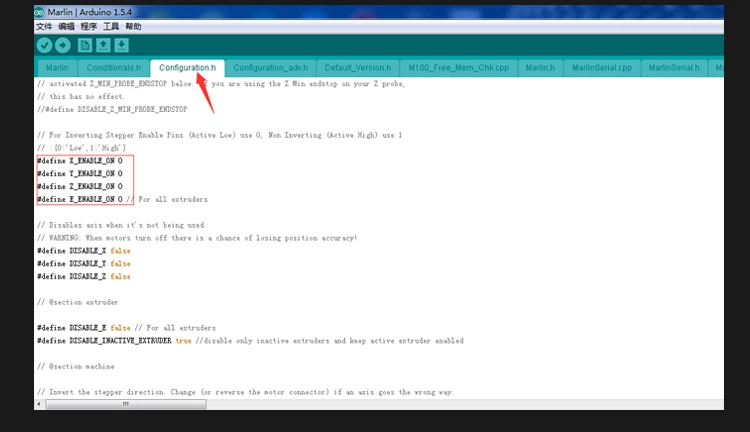This screenshot has width=750, height=432.
Task: Click the line '#define Z_ENABLE_ON 0'
Action: [80, 187]
